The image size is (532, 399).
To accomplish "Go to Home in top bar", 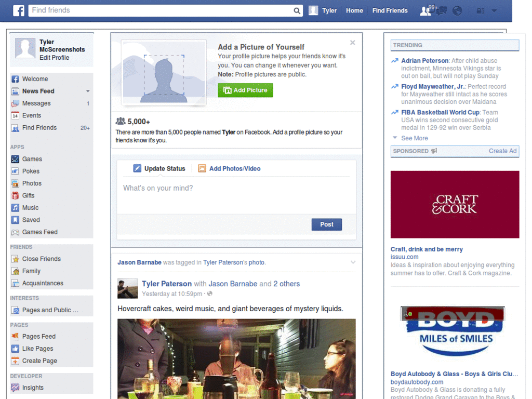I will [x=354, y=10].
